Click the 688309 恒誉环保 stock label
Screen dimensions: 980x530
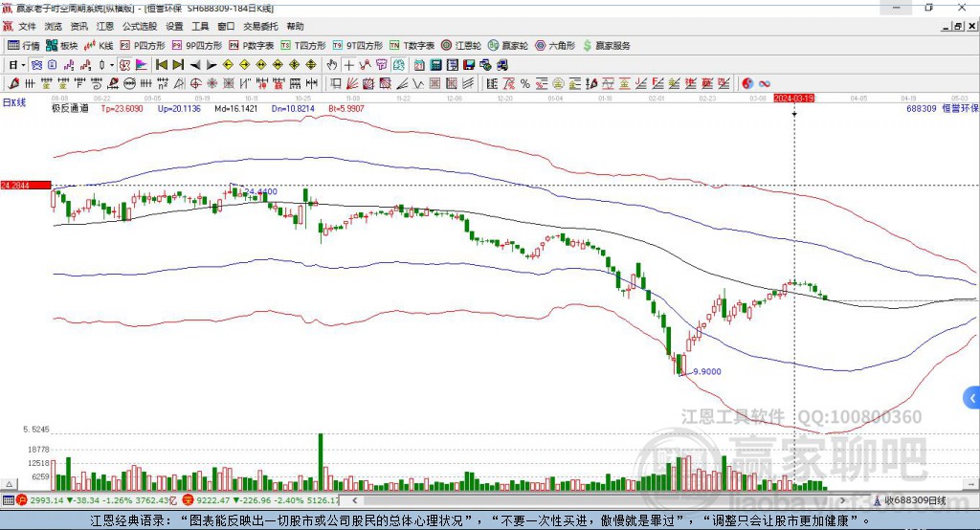pyautogui.click(x=943, y=108)
